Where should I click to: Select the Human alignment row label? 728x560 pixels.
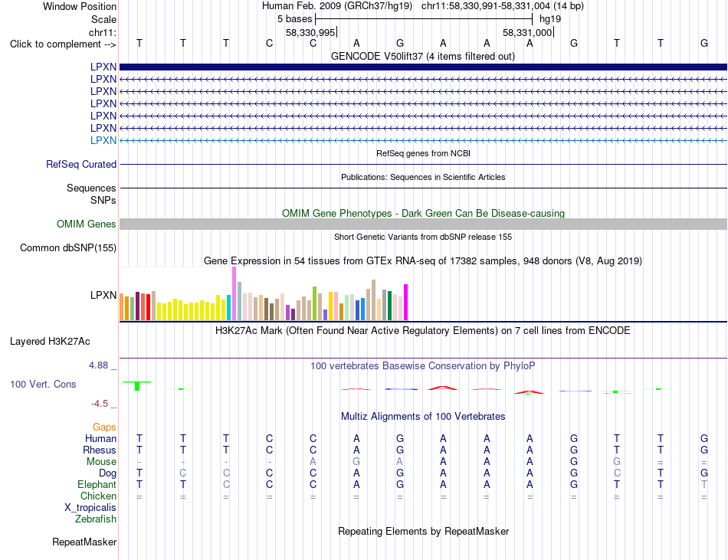pyautogui.click(x=100, y=439)
